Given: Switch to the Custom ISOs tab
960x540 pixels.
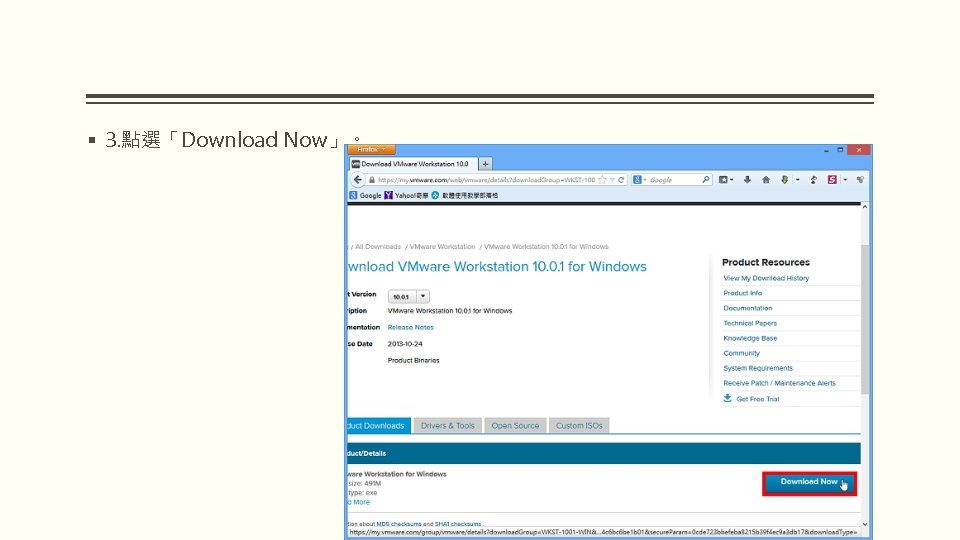Looking at the screenshot, I should 579,426.
